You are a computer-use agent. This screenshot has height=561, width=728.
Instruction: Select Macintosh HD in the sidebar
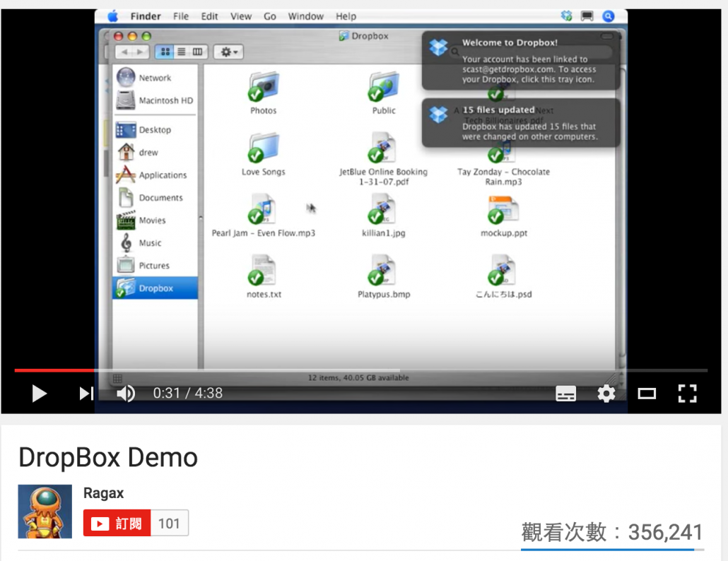155,100
